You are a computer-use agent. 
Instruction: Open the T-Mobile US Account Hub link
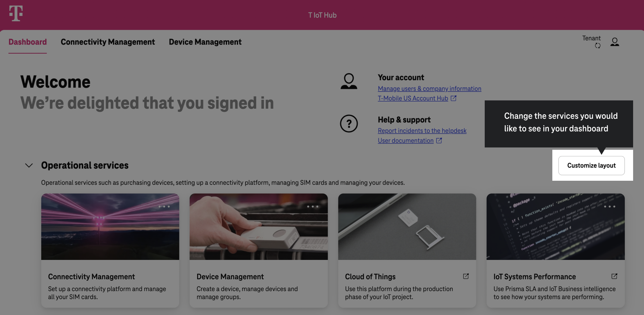[413, 98]
